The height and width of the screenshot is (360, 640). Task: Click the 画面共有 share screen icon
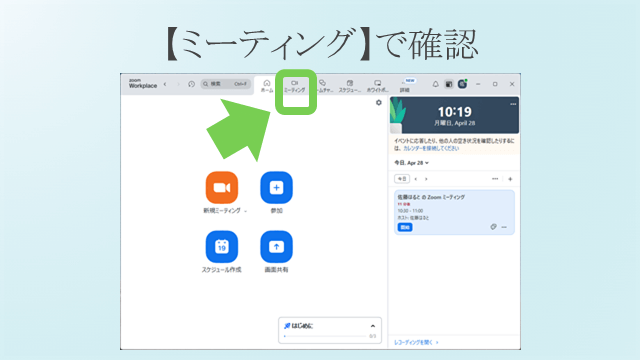point(276,247)
